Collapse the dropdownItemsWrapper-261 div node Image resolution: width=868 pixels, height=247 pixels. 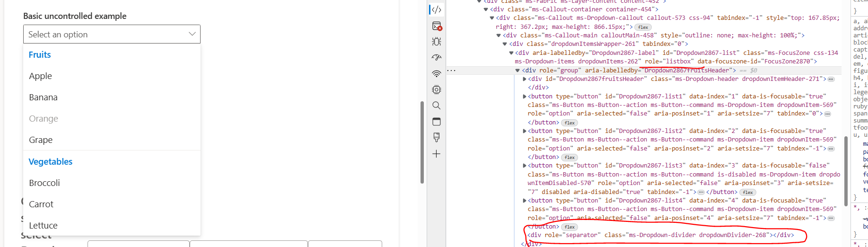(x=505, y=44)
